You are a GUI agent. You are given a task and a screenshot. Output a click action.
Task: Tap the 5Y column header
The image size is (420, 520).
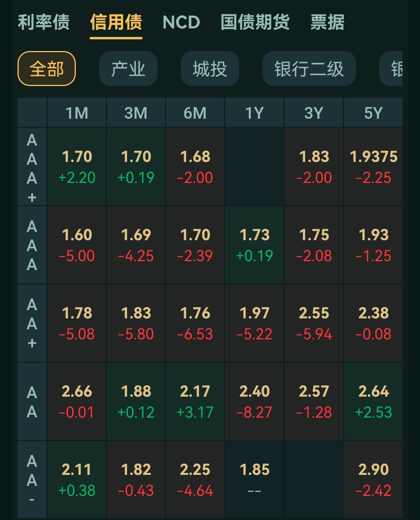pos(373,113)
